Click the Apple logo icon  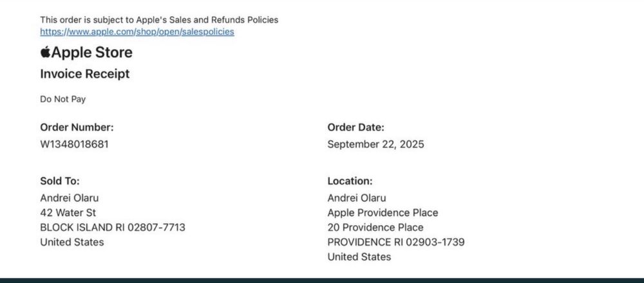point(45,52)
